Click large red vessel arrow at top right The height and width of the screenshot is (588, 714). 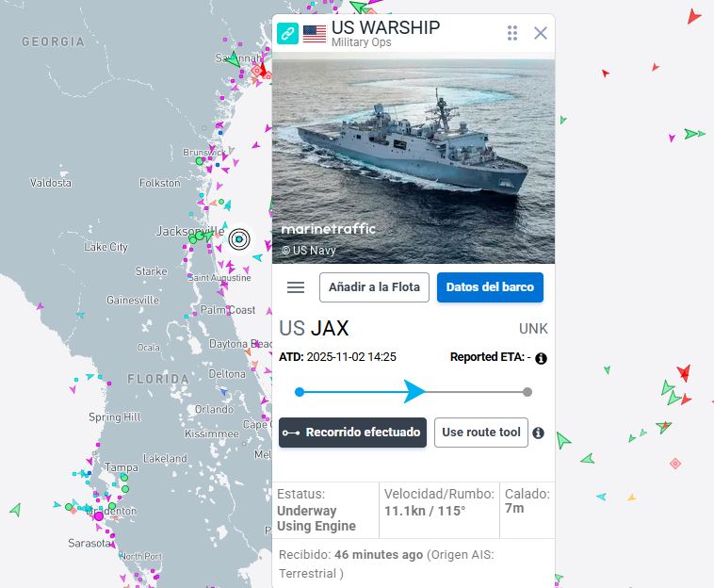[x=693, y=17]
